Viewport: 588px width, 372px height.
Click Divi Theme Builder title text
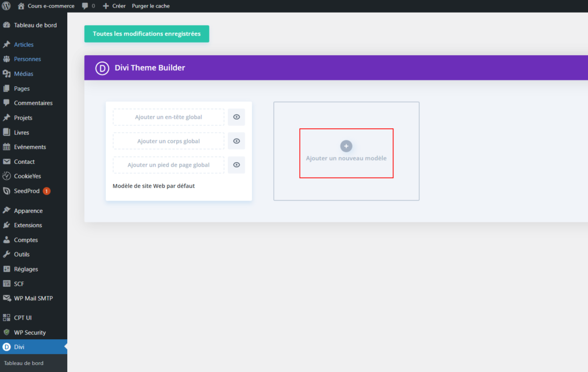(150, 68)
